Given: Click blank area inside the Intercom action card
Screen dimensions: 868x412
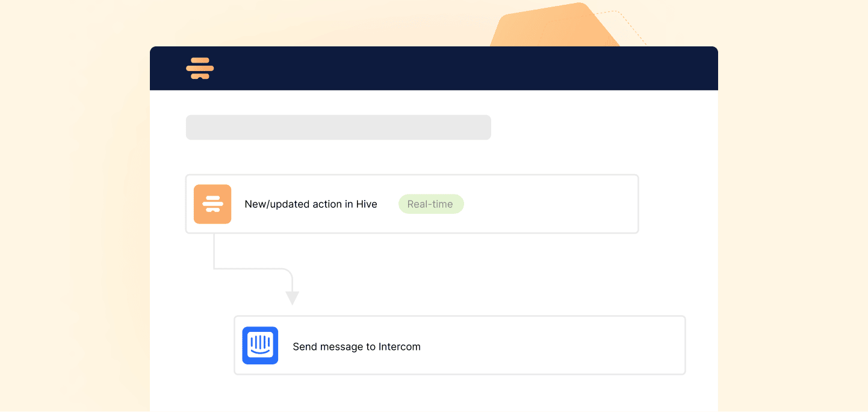Looking at the screenshot, I should tap(554, 346).
